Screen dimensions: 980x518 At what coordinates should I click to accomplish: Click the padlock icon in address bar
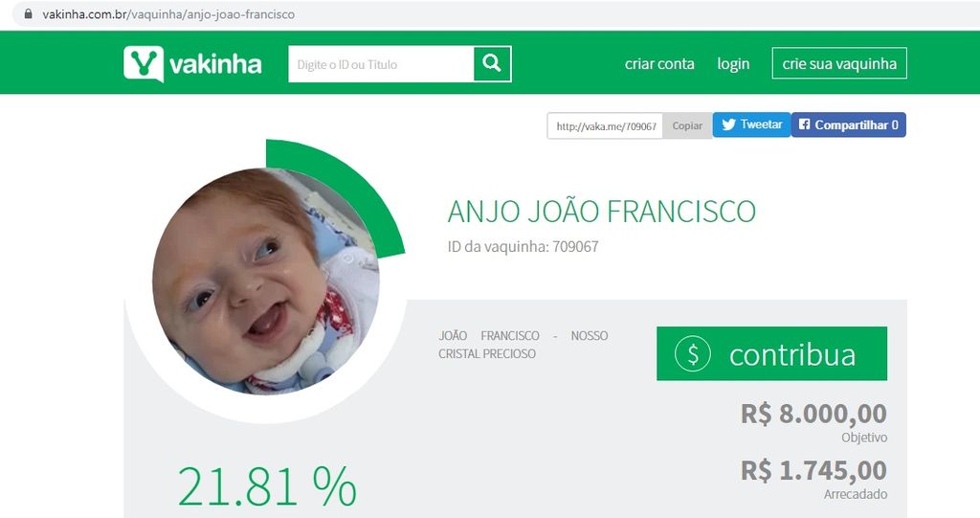[28, 13]
